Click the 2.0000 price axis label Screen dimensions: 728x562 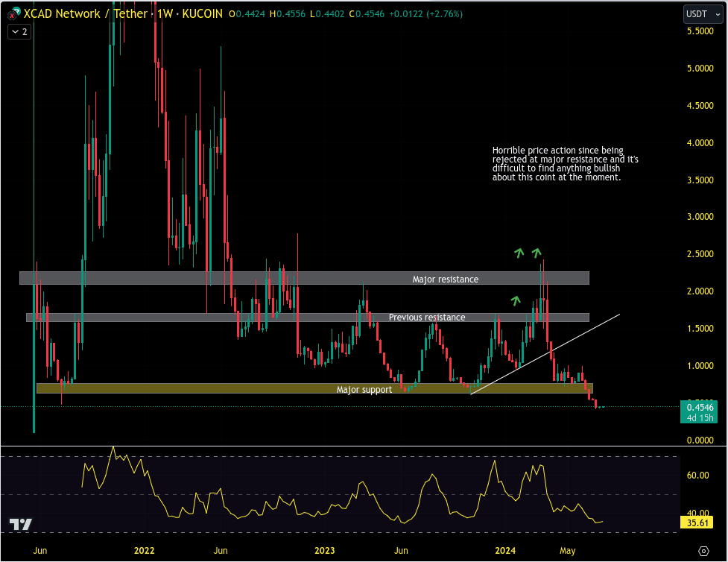tap(700, 291)
